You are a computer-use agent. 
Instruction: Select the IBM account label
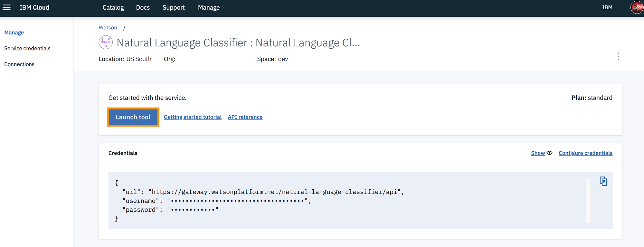pos(607,7)
